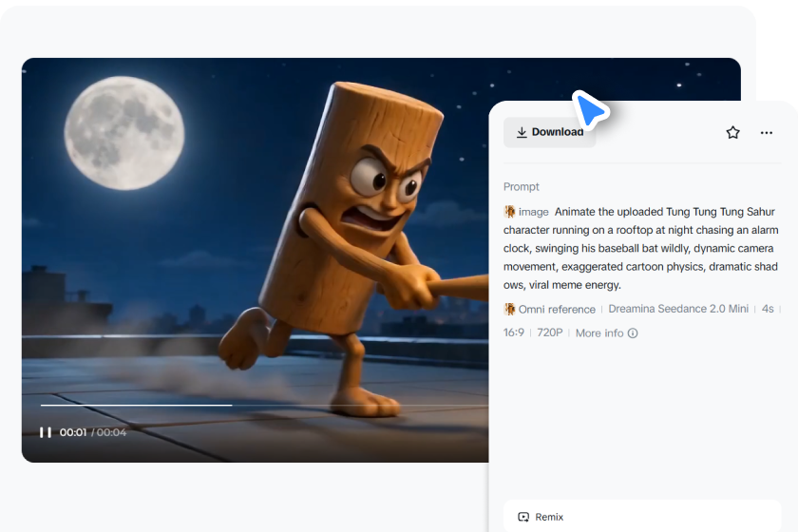Screen dimensions: 798x532
Task: Click the 00:01 current time display
Action: click(73, 432)
